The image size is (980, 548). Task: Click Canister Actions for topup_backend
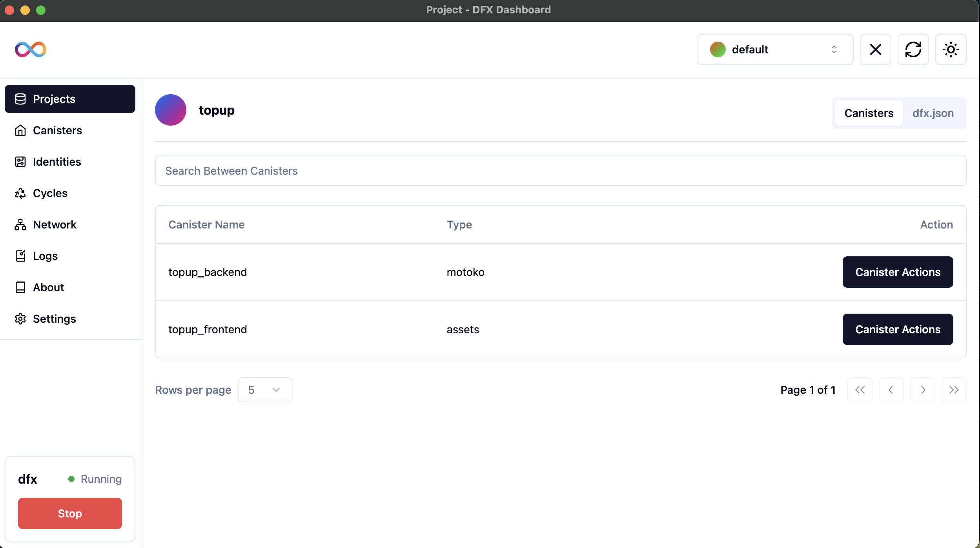[898, 272]
